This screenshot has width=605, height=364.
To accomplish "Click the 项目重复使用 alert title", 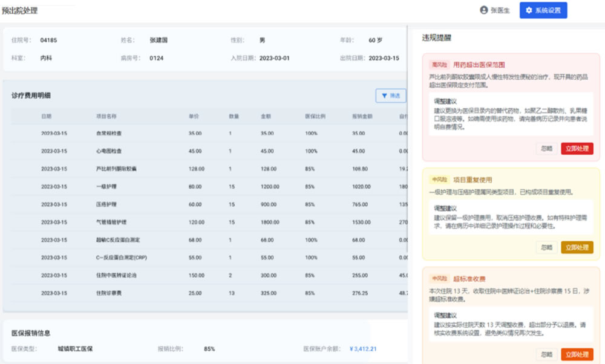I will pyautogui.click(x=473, y=180).
